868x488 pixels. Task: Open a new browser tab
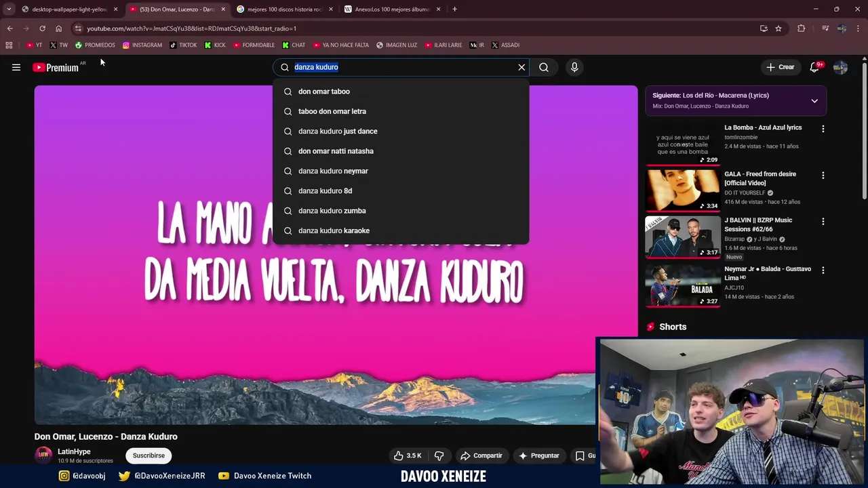(454, 9)
